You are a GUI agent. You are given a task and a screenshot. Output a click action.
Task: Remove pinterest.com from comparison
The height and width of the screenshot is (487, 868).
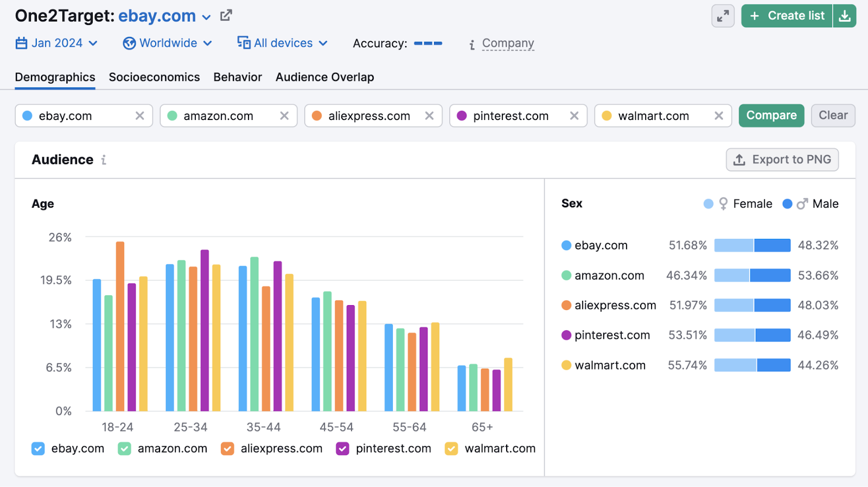coord(574,116)
